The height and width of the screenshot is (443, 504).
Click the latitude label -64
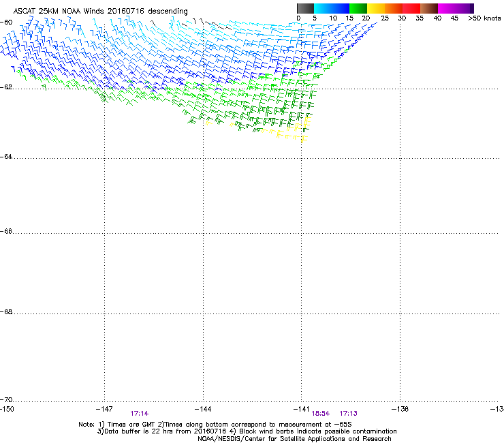[6, 157]
